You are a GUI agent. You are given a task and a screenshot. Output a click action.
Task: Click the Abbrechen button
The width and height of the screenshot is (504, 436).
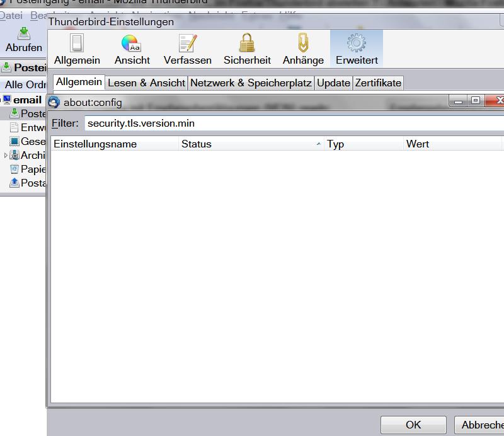[479, 425]
